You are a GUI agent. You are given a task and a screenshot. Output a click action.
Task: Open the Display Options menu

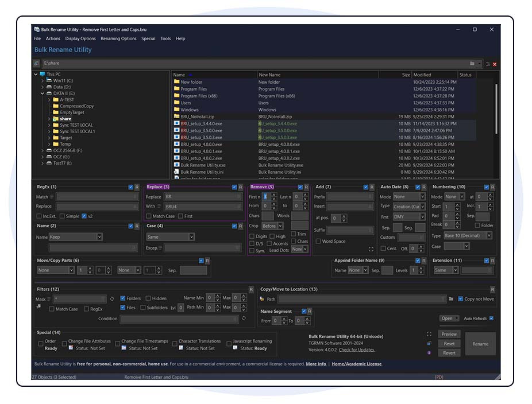(80, 38)
